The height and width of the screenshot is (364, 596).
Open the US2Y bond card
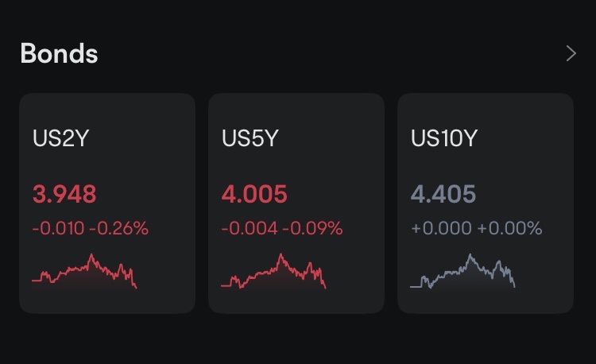pyautogui.click(x=107, y=203)
